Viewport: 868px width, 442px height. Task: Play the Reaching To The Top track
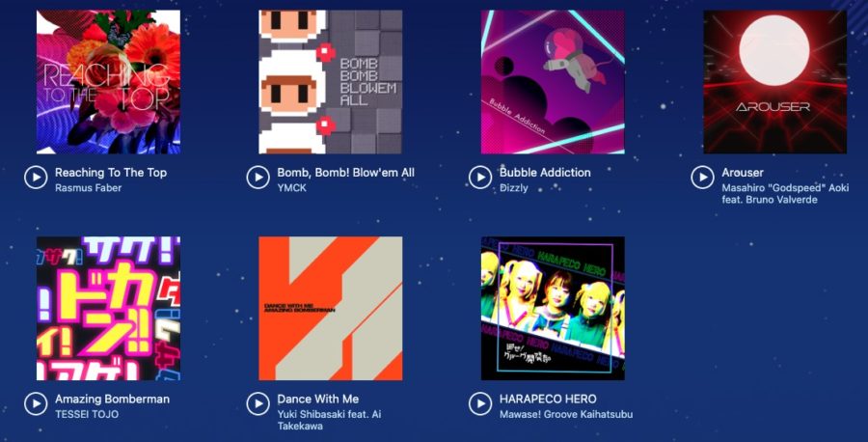click(36, 178)
